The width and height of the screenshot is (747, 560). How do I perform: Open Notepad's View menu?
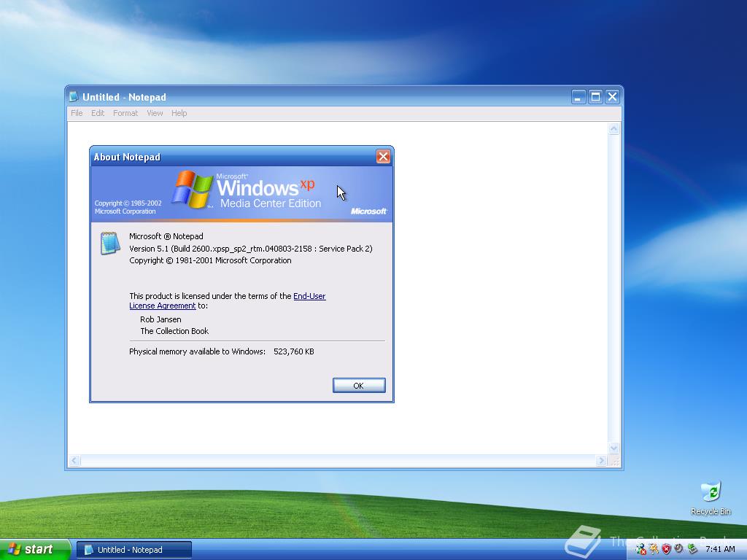[155, 113]
